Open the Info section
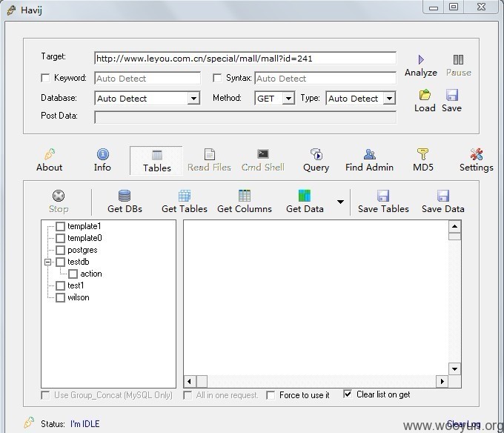Screen dimensions: 504x433 click(102, 160)
